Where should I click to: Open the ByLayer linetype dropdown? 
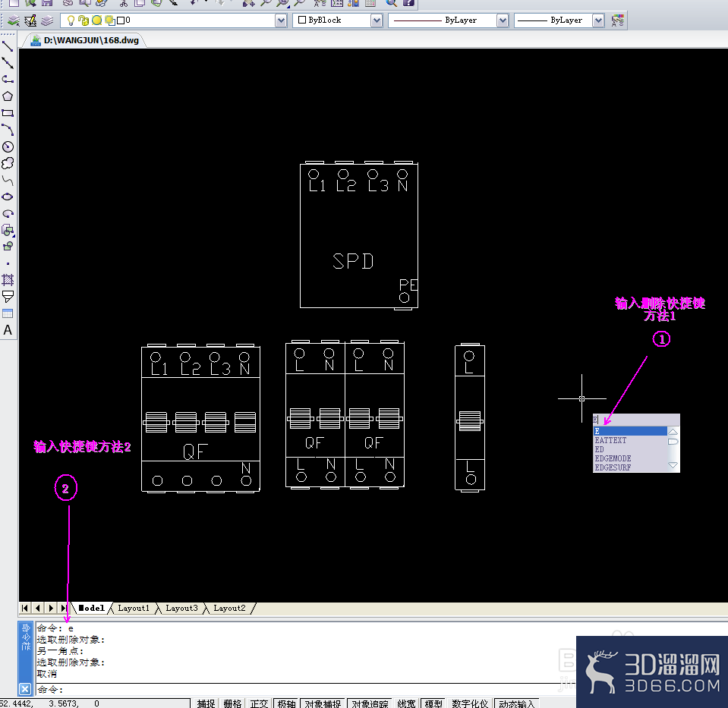pyautogui.click(x=503, y=20)
